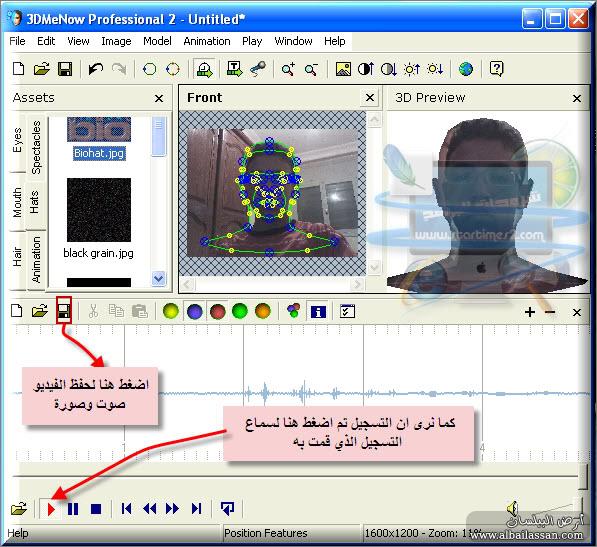Image resolution: width=597 pixels, height=547 pixels.
Task: Close the Assets panel
Action: click(x=159, y=99)
